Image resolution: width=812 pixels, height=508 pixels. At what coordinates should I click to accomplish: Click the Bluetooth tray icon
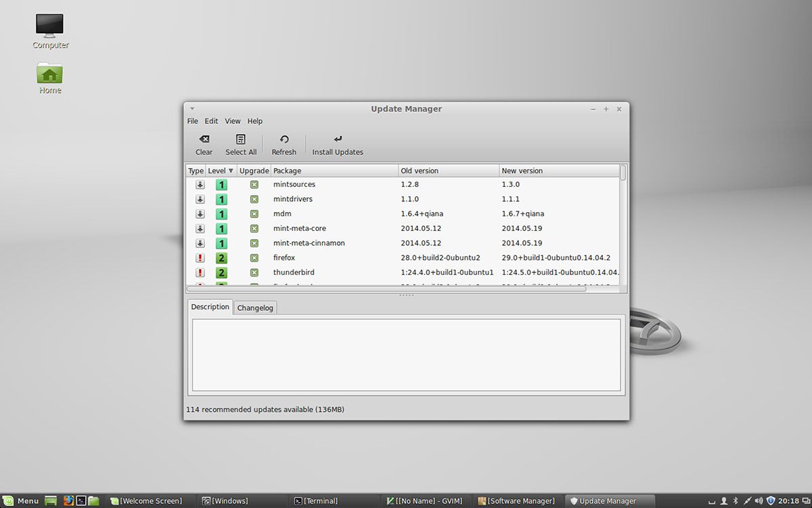pyautogui.click(x=736, y=501)
